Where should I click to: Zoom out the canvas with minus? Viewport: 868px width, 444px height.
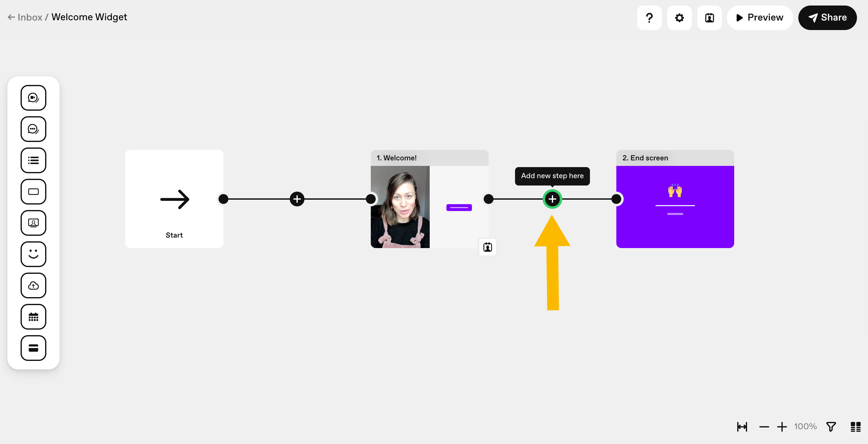point(764,427)
